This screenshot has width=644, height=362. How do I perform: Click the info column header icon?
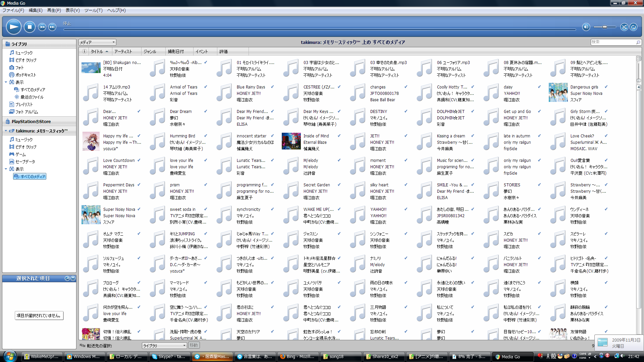pos(84,51)
